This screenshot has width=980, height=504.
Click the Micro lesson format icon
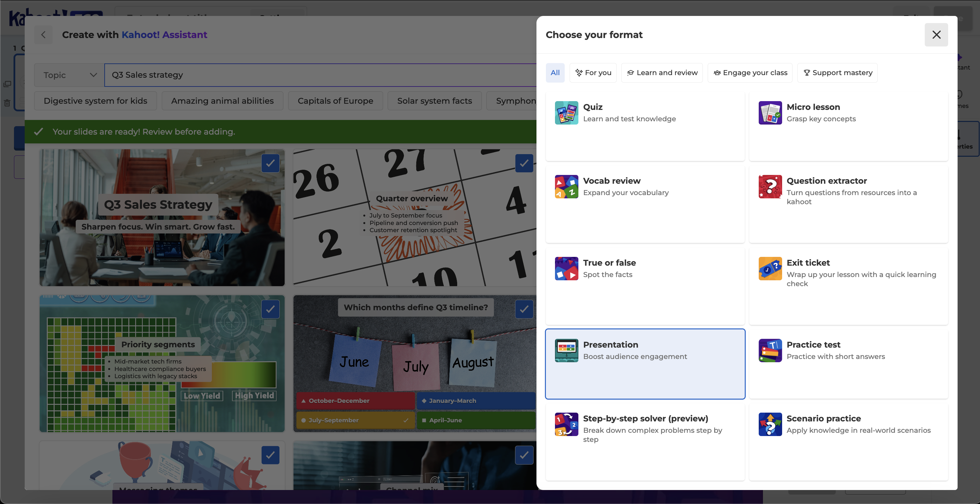(770, 113)
